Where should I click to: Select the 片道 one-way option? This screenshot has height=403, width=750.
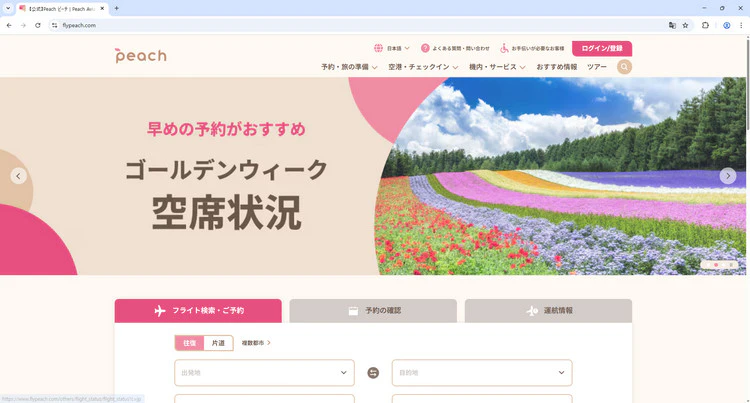219,343
